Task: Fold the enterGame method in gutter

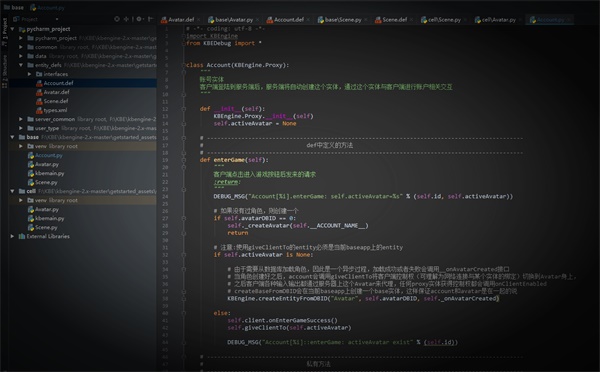Action: click(x=184, y=160)
